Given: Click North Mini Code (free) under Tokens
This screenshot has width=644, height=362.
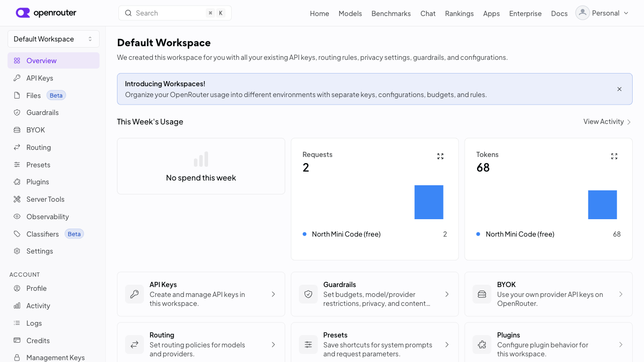Looking at the screenshot, I should tap(520, 234).
